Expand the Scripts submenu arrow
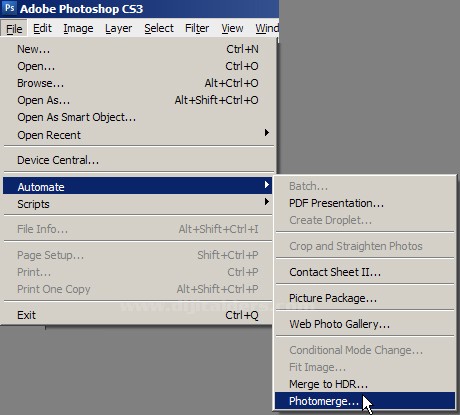 [x=266, y=202]
